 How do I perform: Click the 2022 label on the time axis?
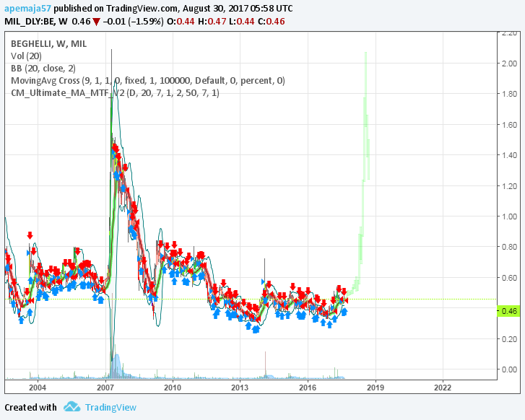coord(443,388)
